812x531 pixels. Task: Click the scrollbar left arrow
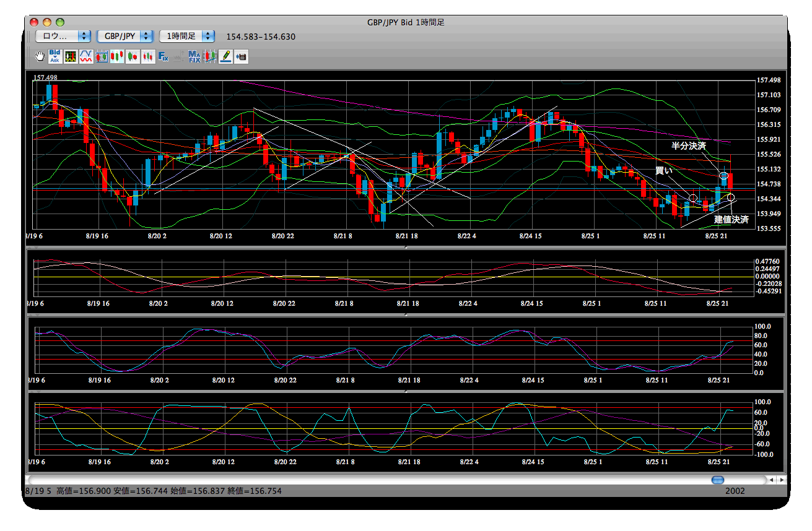771,480
